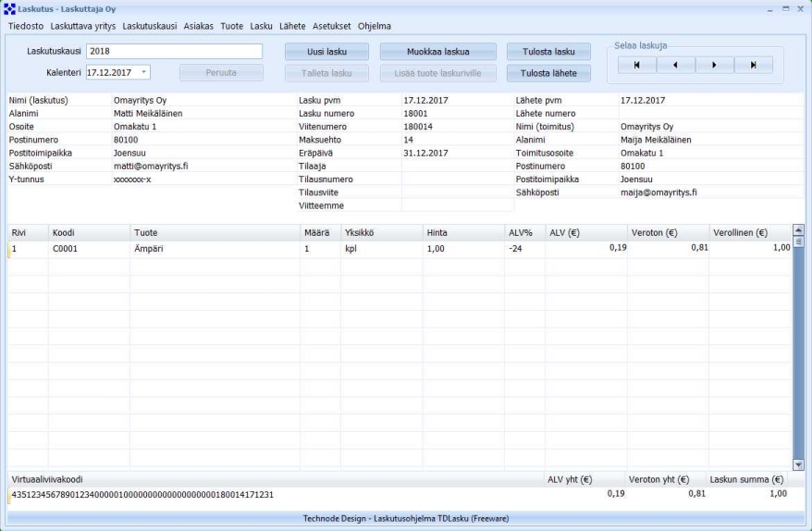
Task: Click the Veroton (€) column header
Action: click(668, 232)
